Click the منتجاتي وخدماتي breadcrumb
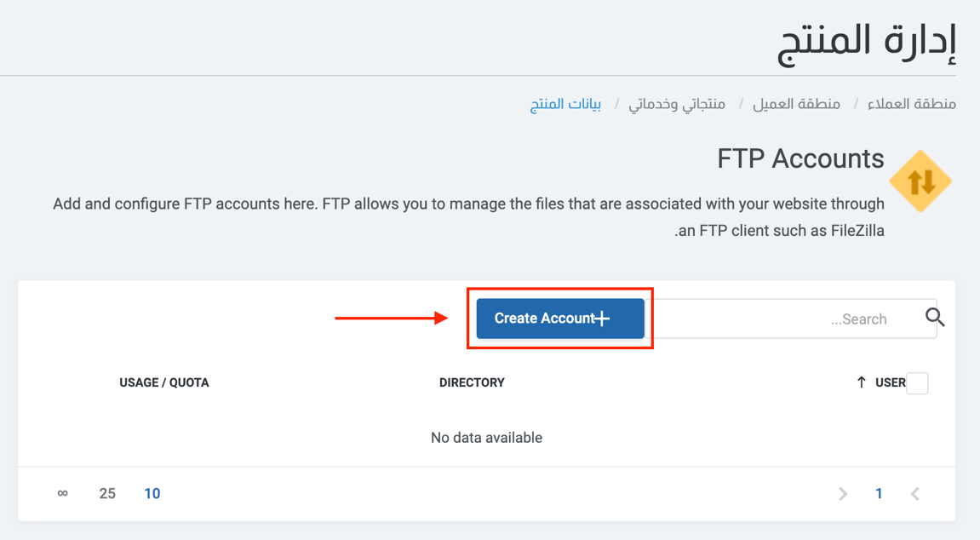This screenshot has width=980, height=540. (x=676, y=103)
